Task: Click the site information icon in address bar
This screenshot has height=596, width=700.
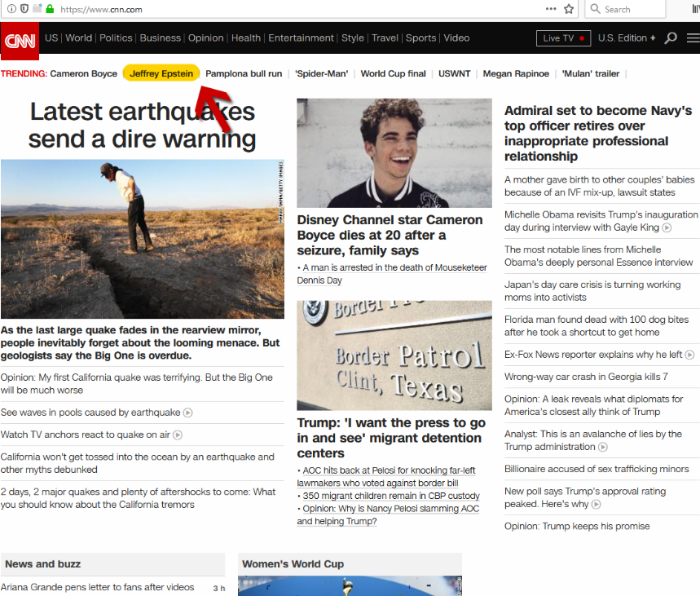Action: coord(11,9)
